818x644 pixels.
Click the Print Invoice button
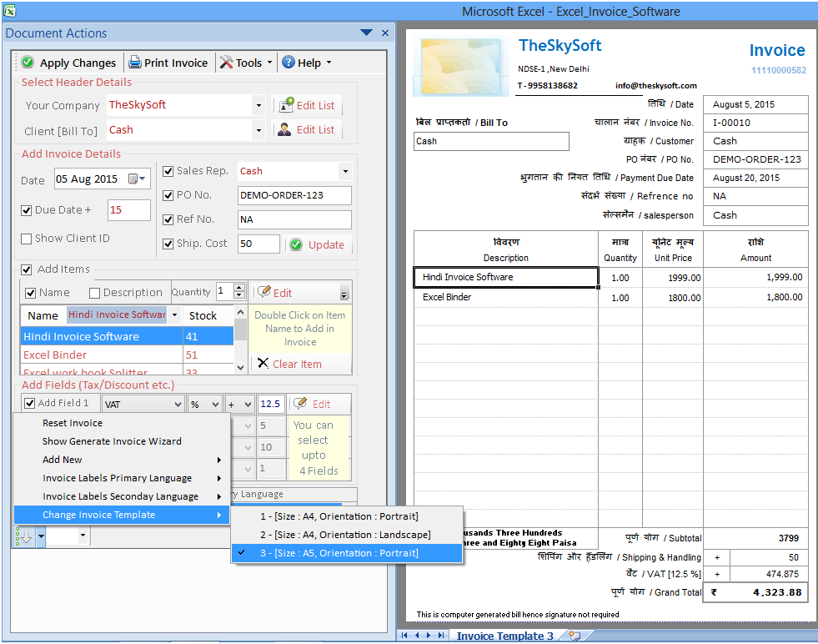168,63
